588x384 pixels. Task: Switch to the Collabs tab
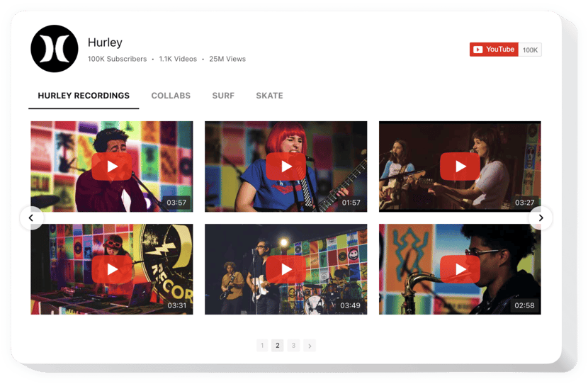point(171,96)
